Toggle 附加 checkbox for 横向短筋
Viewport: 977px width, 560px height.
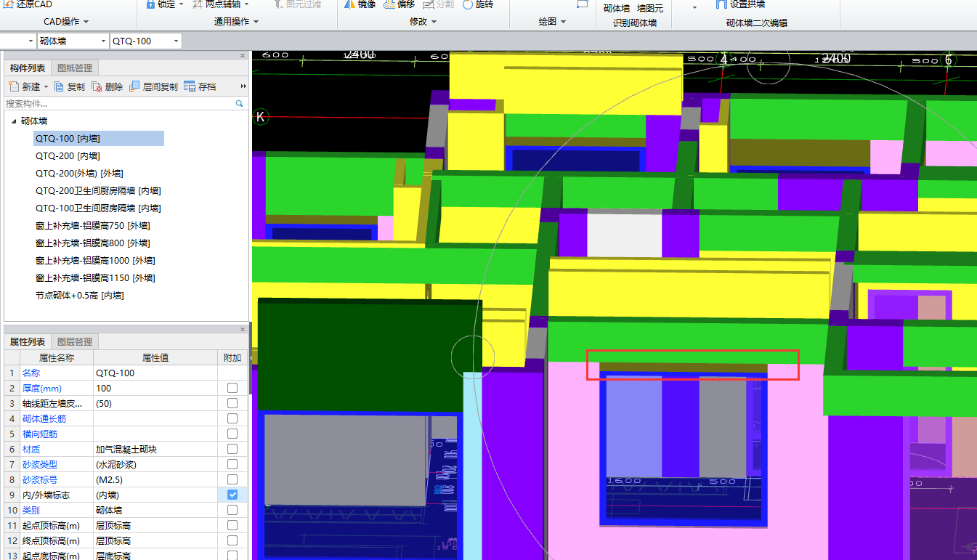pos(232,434)
